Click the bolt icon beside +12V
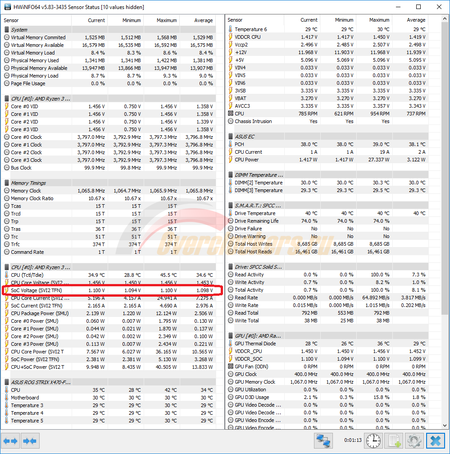The width and height of the screenshot is (450, 454). click(x=231, y=52)
